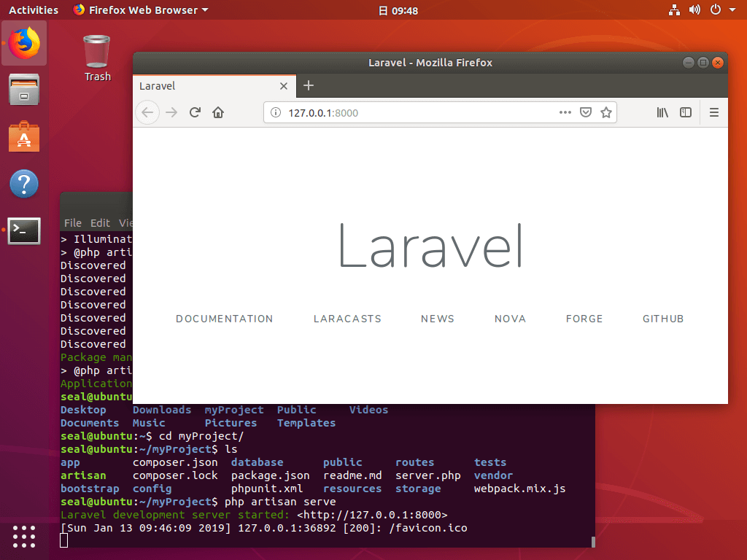Launch Ubuntu Software from the dock
Screen dimensions: 747x560
coord(24,137)
